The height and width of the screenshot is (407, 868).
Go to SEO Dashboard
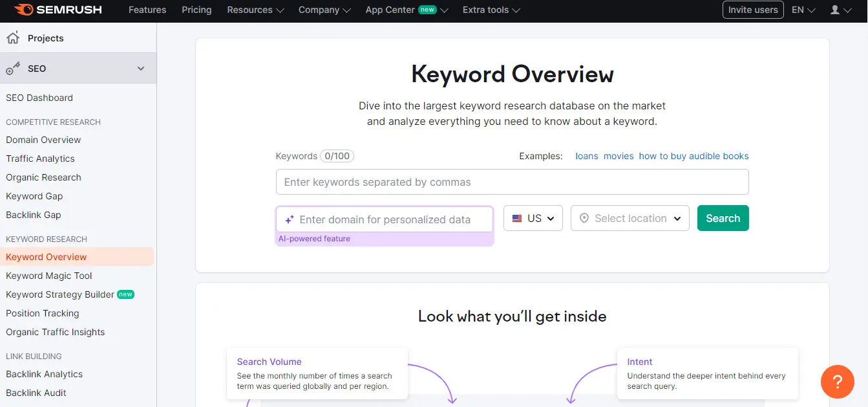39,98
